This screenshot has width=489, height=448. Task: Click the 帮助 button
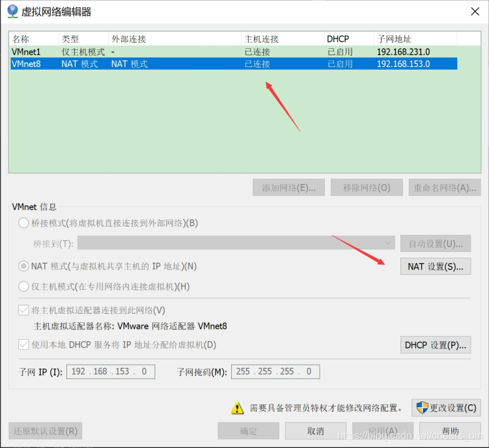(x=451, y=431)
